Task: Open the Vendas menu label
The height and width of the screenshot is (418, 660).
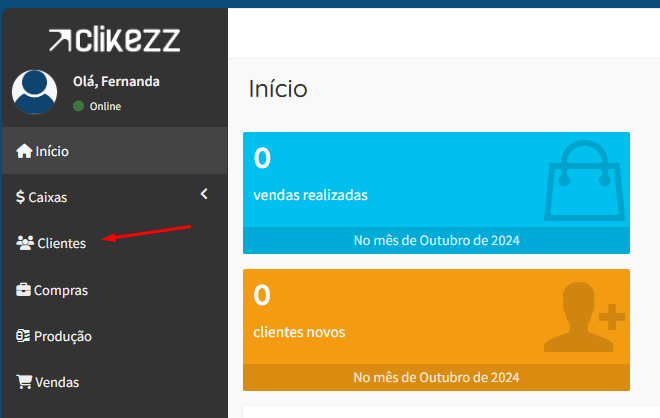Action: click(57, 382)
